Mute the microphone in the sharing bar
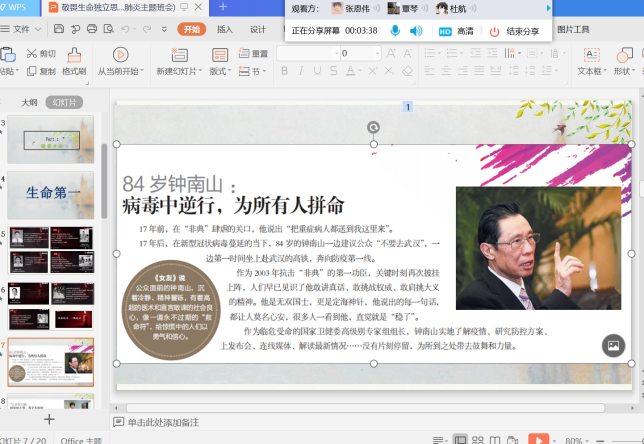The height and width of the screenshot is (444, 644). coord(395,31)
